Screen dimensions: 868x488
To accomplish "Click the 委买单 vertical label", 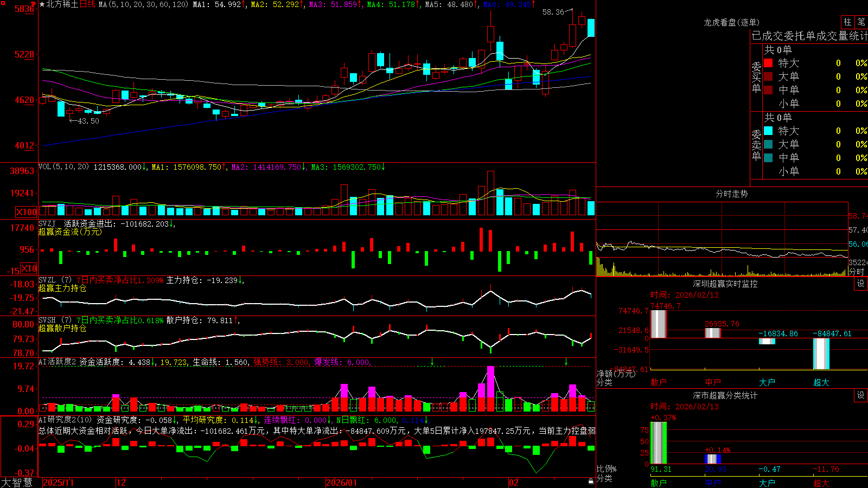I will (x=756, y=77).
